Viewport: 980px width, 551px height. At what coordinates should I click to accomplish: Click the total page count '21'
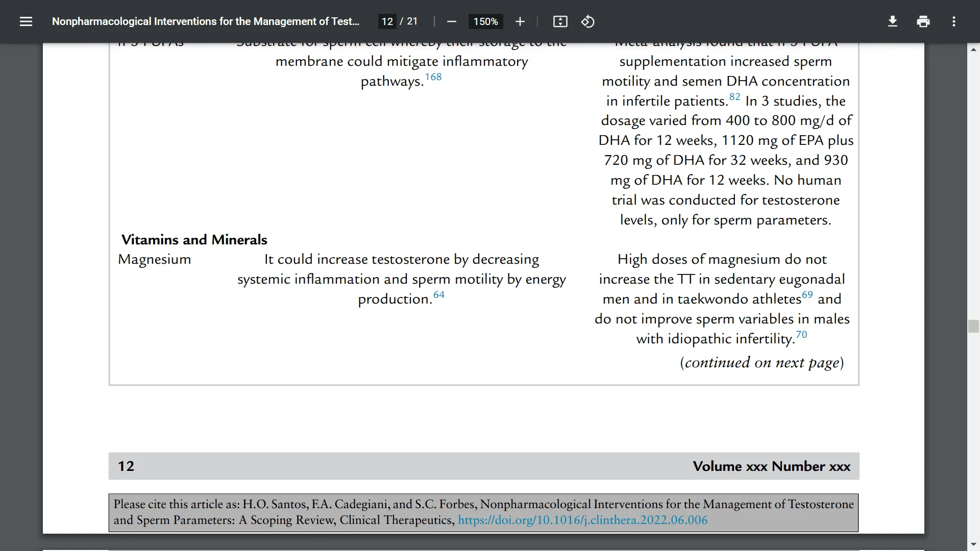tap(412, 21)
